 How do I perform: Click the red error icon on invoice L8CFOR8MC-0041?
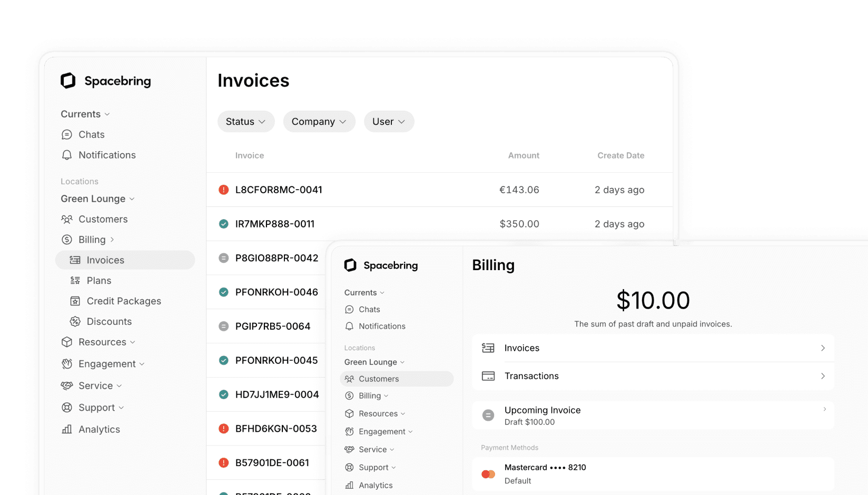tap(223, 190)
